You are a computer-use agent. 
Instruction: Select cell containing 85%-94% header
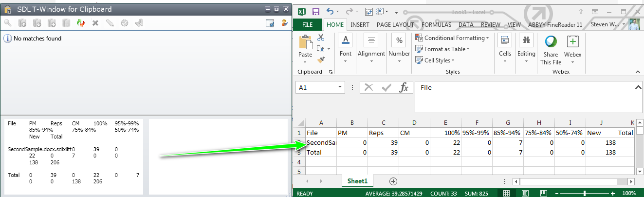coord(508,133)
